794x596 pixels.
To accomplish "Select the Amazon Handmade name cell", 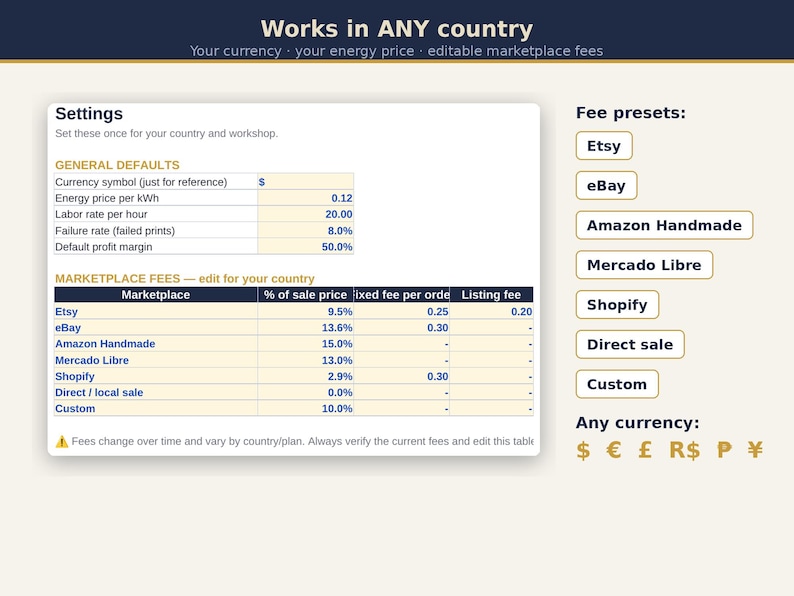I will coord(156,344).
